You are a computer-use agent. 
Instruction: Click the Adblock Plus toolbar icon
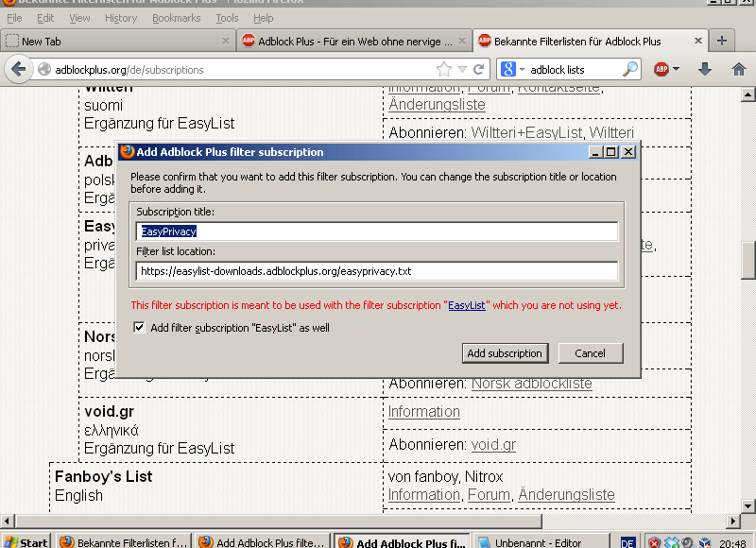coord(661,69)
